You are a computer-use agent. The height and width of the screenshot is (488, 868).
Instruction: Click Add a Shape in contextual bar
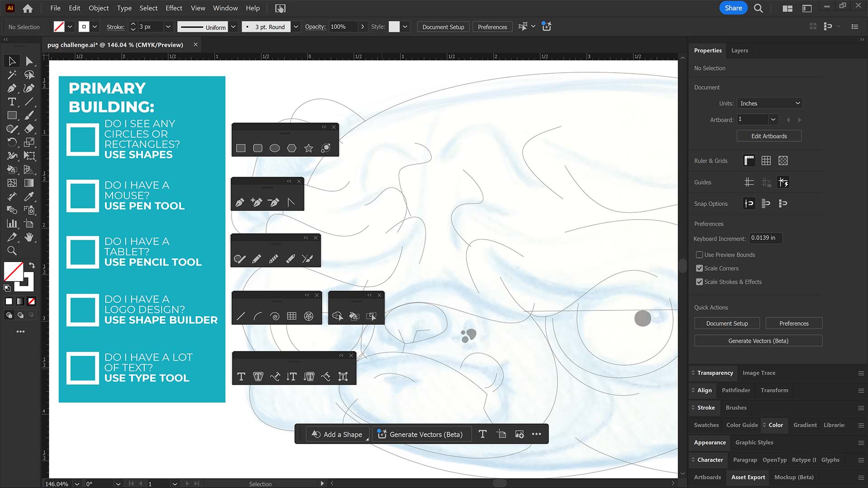coord(337,434)
